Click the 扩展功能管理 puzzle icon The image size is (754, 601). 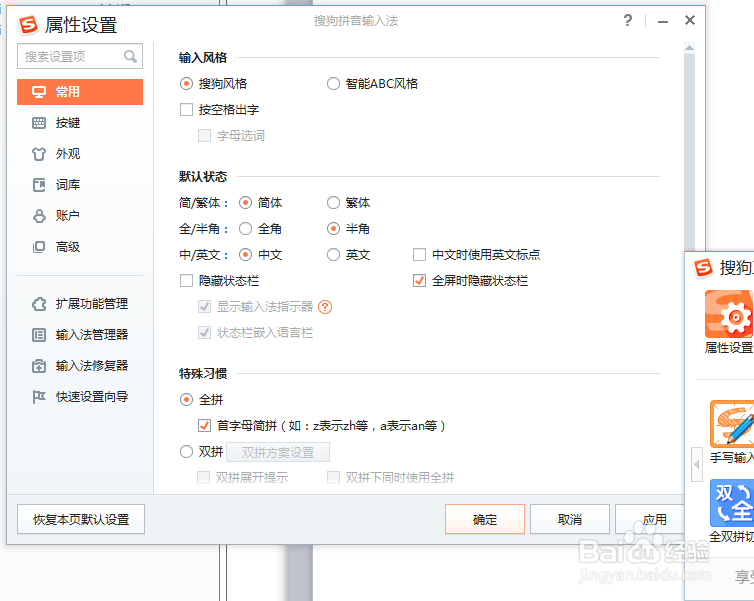[x=39, y=304]
